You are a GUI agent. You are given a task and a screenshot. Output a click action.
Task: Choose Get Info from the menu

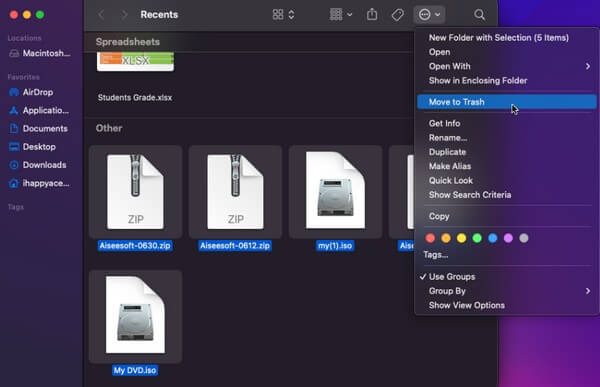coord(444,123)
